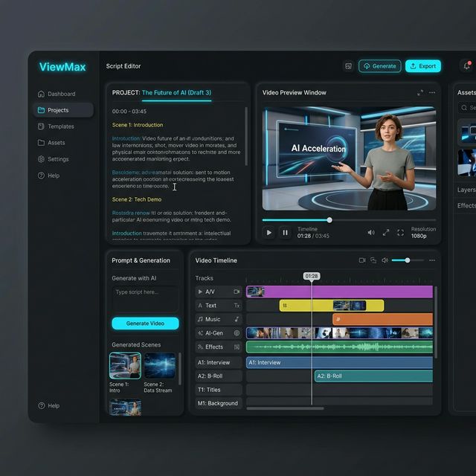Toggle the A/V track camera icon
476x476 pixels.
pos(237,292)
